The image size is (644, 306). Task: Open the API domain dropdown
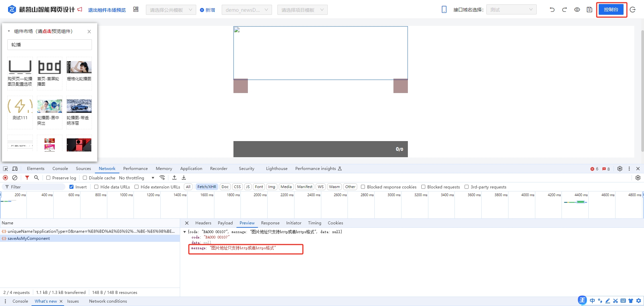pos(512,10)
